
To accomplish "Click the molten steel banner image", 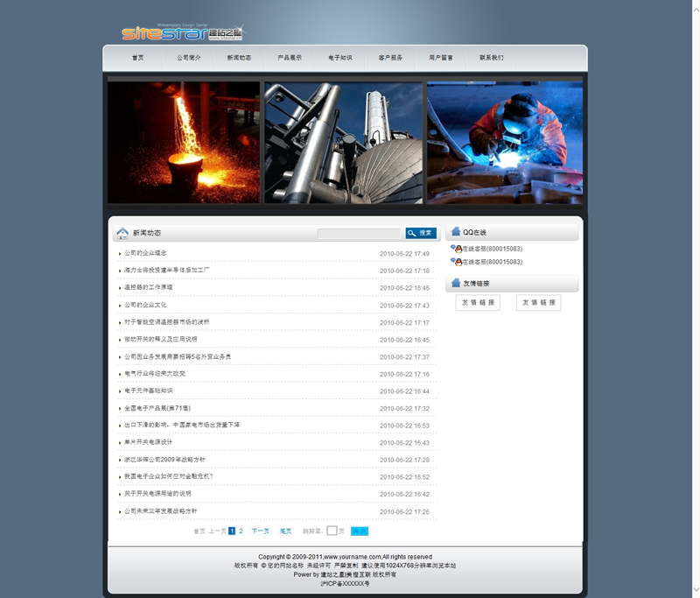I will (184, 143).
